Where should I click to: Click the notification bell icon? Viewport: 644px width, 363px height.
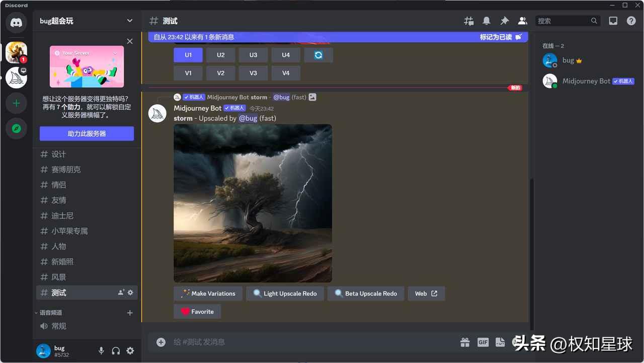tap(487, 21)
